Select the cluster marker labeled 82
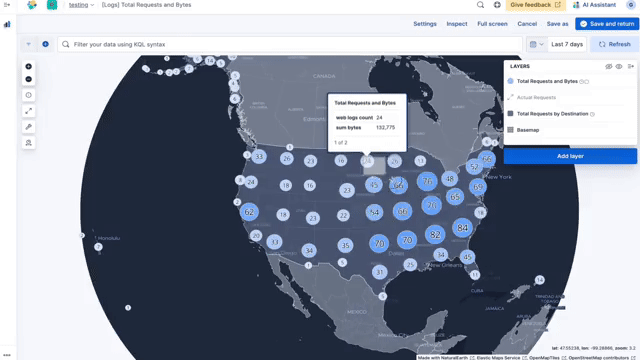 click(435, 235)
